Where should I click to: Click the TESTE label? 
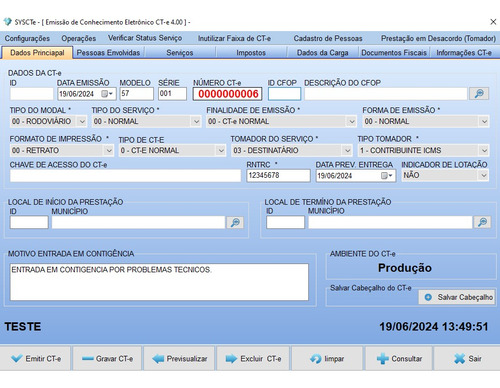[23, 326]
